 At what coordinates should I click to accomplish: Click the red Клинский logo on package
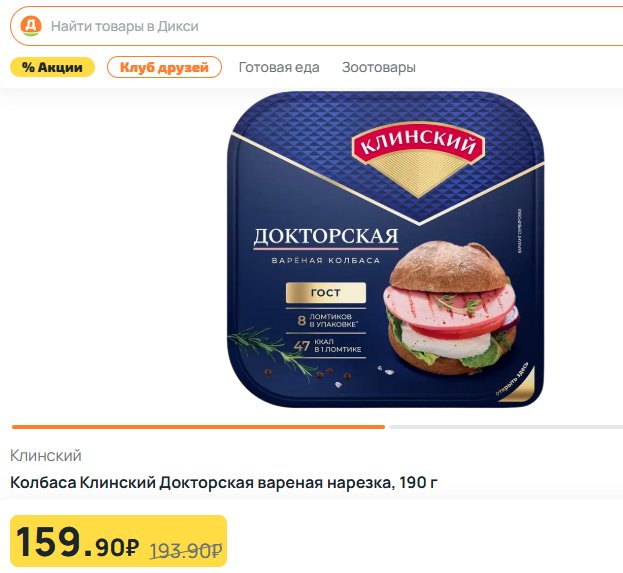point(418,145)
